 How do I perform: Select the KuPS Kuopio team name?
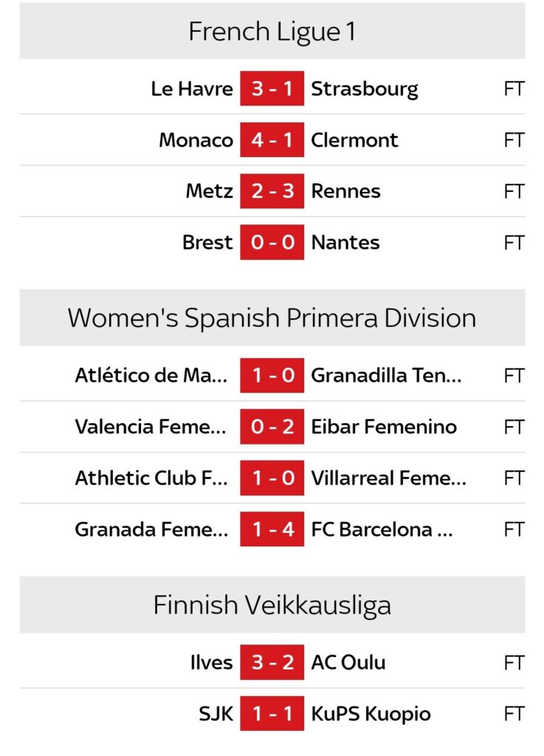371,714
